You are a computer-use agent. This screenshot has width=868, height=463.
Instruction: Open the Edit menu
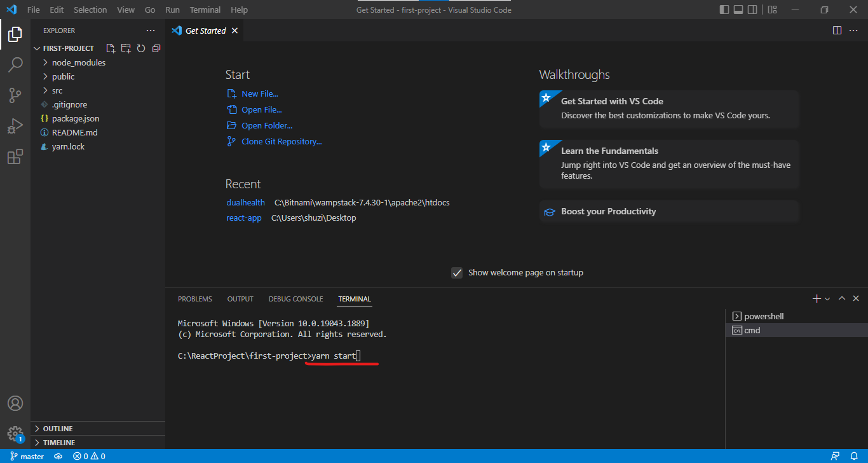coord(57,10)
